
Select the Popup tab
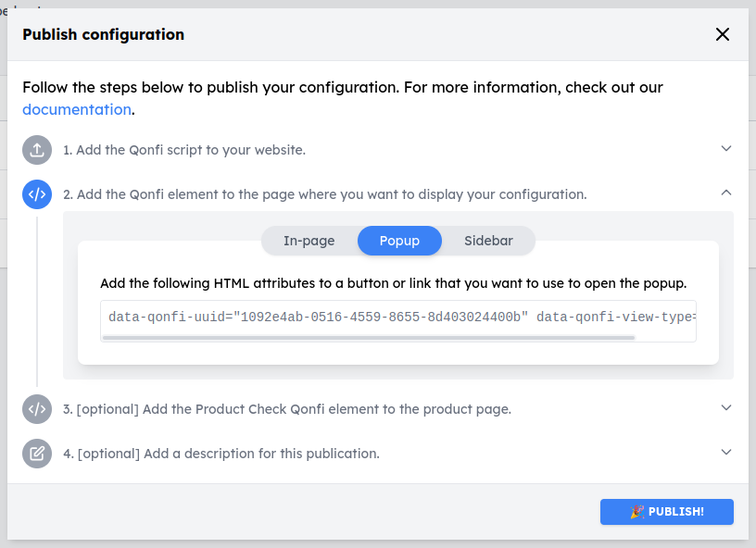pos(399,241)
